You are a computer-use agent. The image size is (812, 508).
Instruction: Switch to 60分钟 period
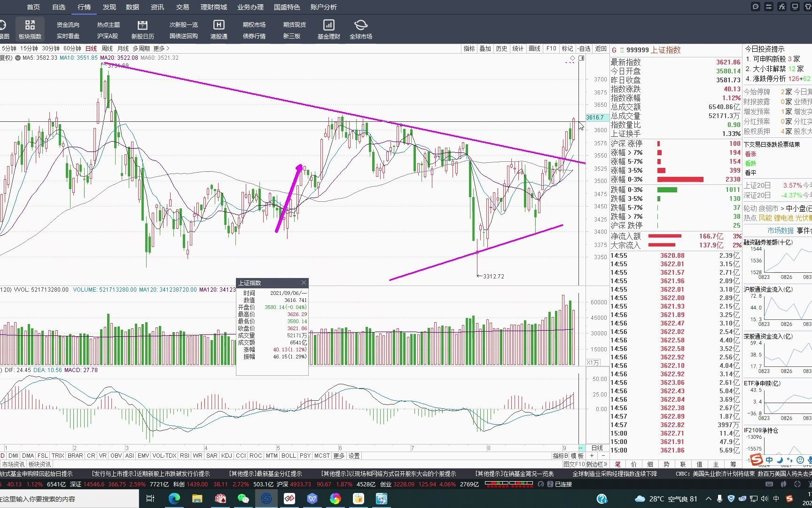click(72, 48)
